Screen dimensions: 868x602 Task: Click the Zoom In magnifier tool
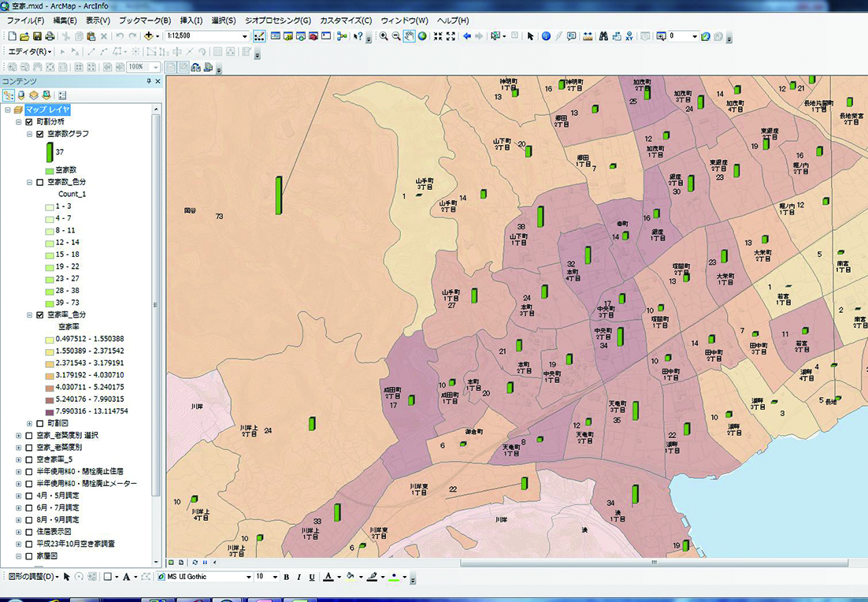point(384,36)
